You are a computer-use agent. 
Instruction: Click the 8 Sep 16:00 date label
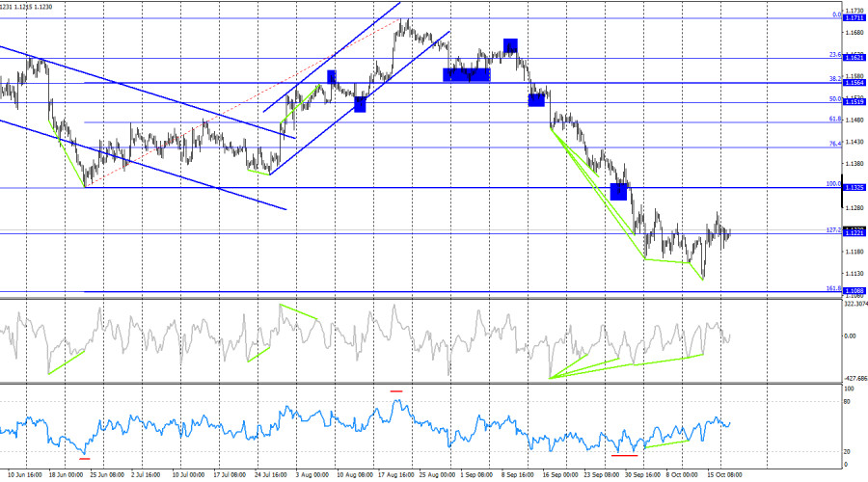pyautogui.click(x=518, y=475)
